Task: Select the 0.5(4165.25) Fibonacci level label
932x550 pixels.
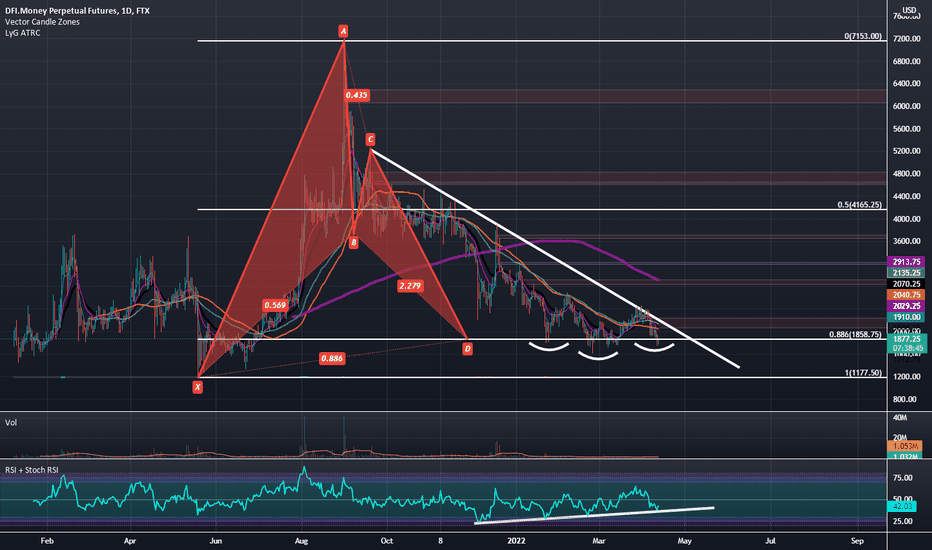Action: click(859, 205)
